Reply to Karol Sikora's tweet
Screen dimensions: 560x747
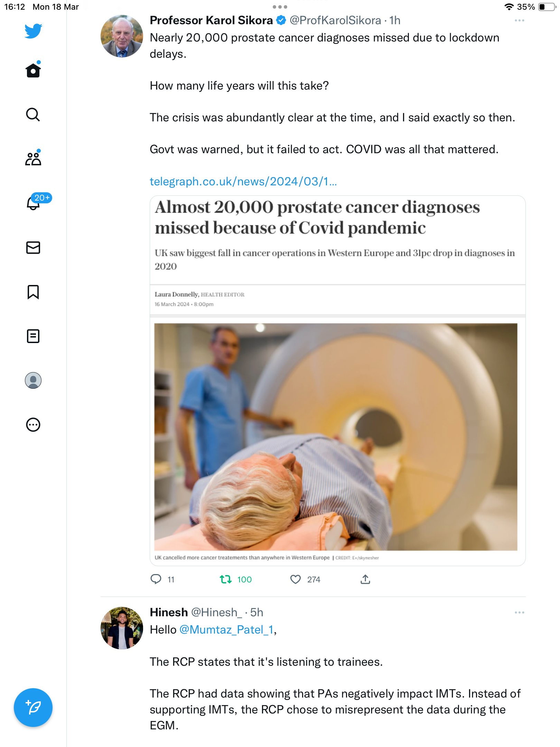pyautogui.click(x=156, y=579)
